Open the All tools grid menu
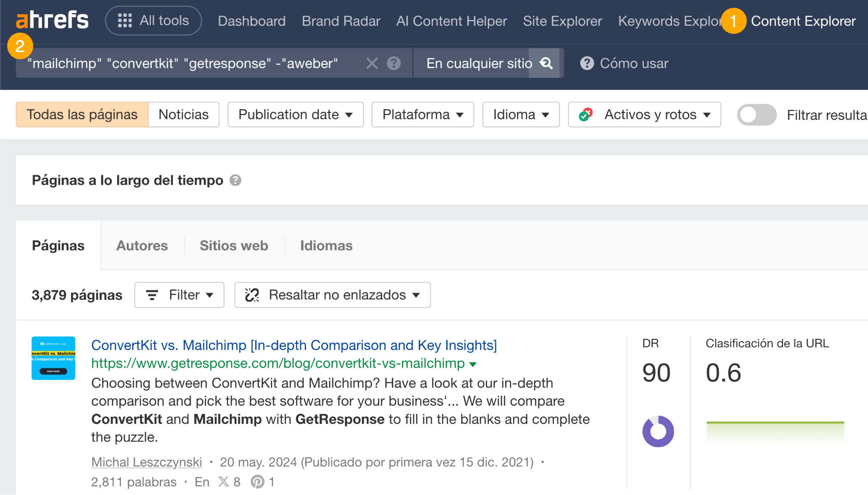868x495 pixels. pos(153,20)
